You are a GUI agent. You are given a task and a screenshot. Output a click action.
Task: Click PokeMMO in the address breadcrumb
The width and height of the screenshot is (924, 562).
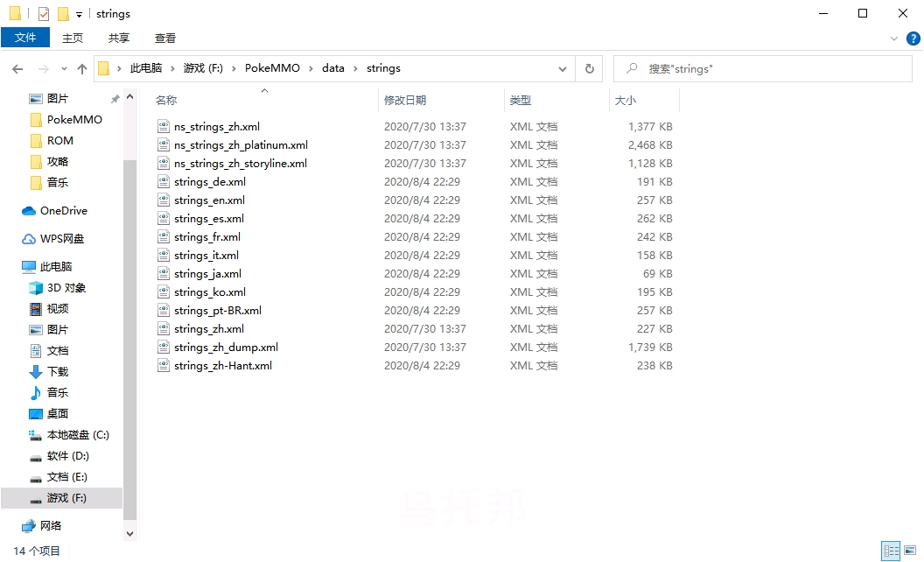tap(272, 67)
